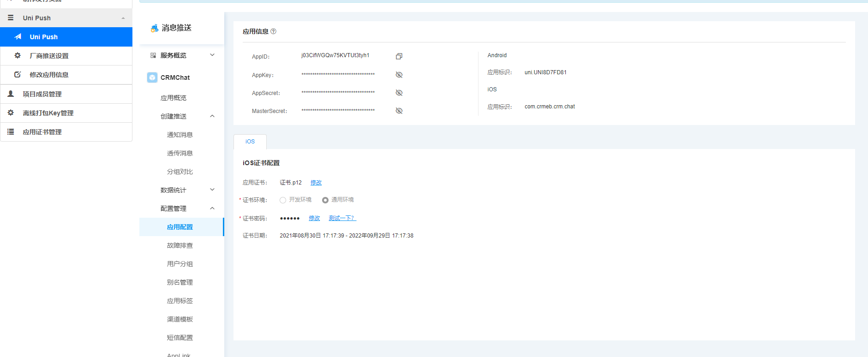Click the 服务概览 dashboard icon

(x=153, y=55)
